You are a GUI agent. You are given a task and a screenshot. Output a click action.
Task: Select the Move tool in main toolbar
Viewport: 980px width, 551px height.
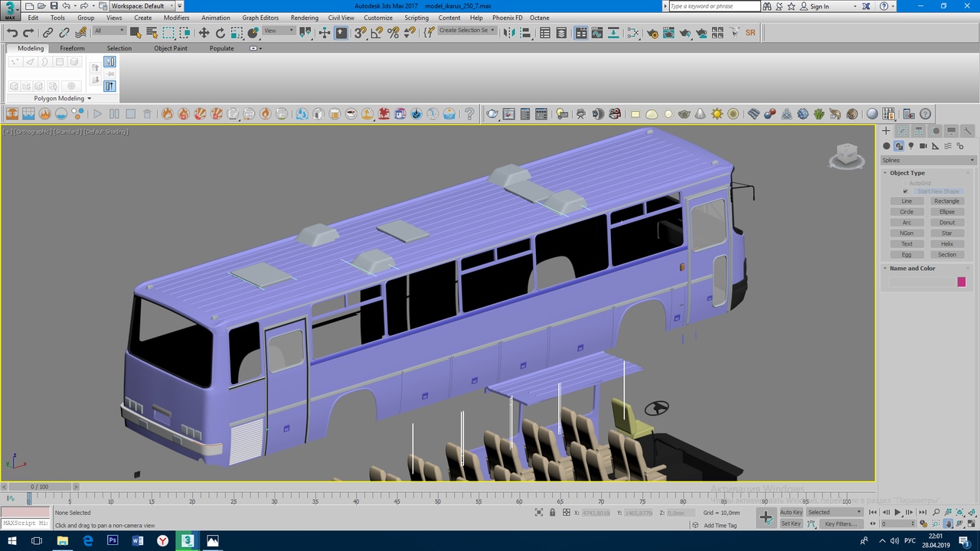204,33
